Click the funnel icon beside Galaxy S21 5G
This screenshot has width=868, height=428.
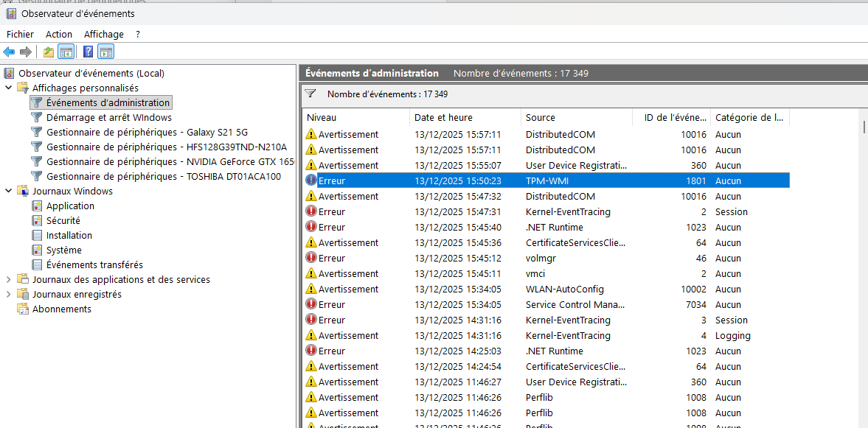pos(37,132)
